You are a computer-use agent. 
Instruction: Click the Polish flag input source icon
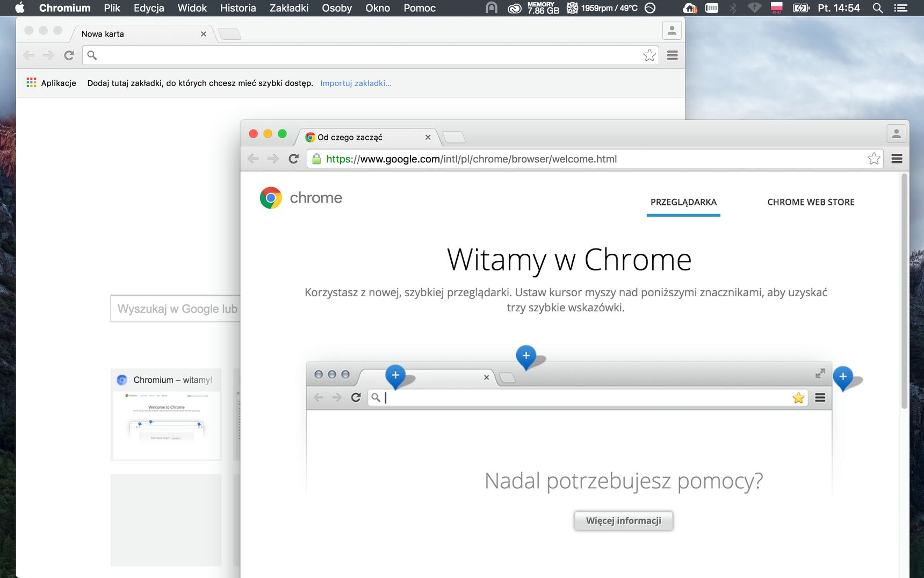pyautogui.click(x=777, y=8)
